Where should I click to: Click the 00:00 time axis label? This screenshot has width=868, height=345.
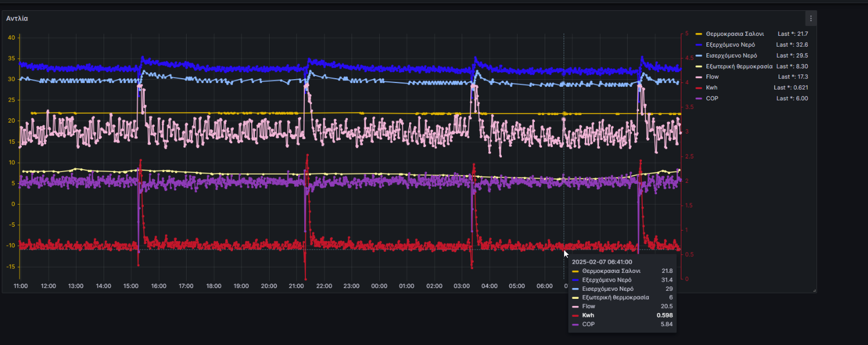(379, 286)
